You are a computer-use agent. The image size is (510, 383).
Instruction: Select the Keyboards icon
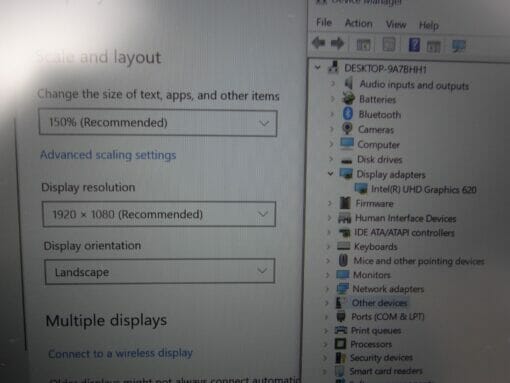(x=344, y=246)
